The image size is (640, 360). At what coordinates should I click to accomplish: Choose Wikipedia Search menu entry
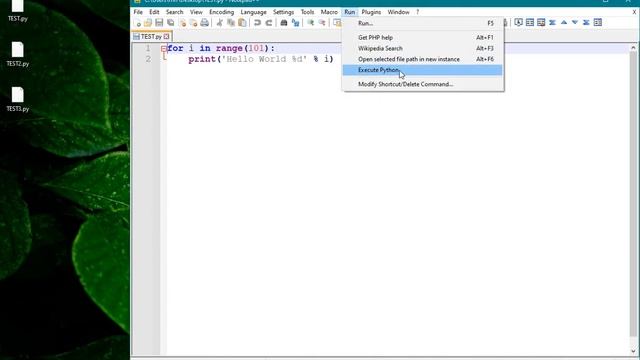click(422, 48)
